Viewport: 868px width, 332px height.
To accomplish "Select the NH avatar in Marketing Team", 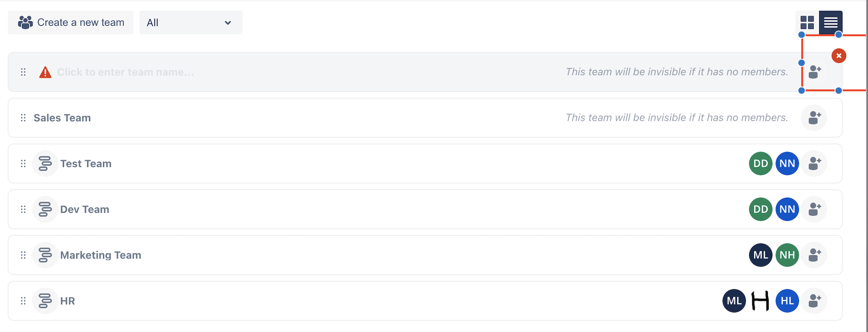I will click(787, 255).
